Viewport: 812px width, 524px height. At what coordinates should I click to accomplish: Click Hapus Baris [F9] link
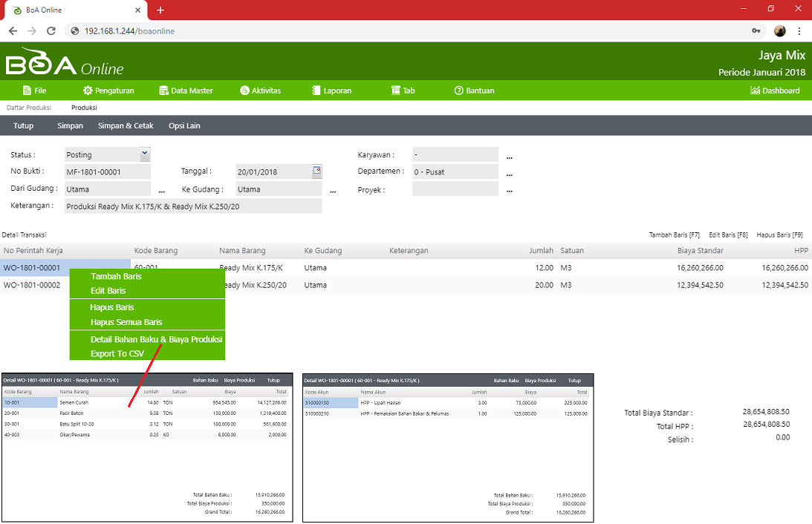[779, 235]
